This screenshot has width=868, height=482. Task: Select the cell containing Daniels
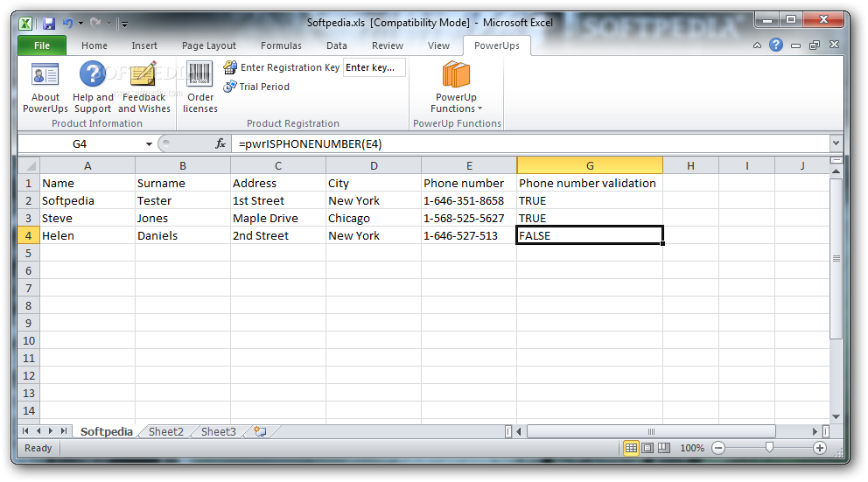point(183,235)
